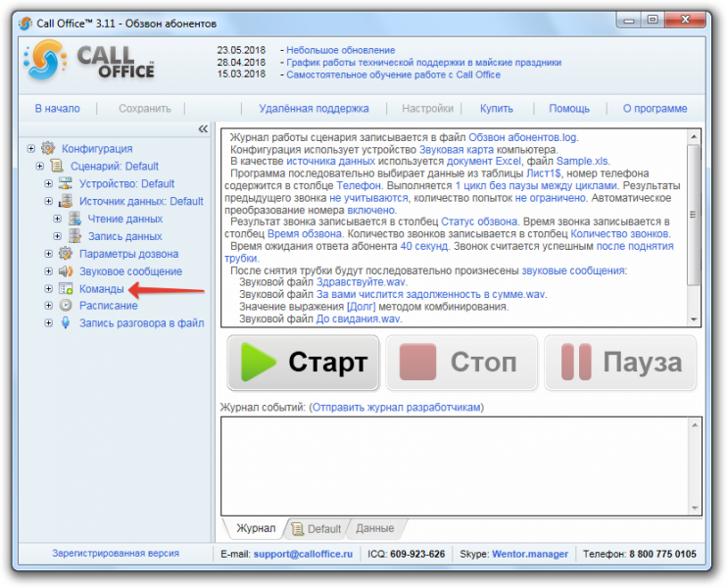Expand the Запись данных tree node
Screen dimensions: 728x588
(x=57, y=236)
